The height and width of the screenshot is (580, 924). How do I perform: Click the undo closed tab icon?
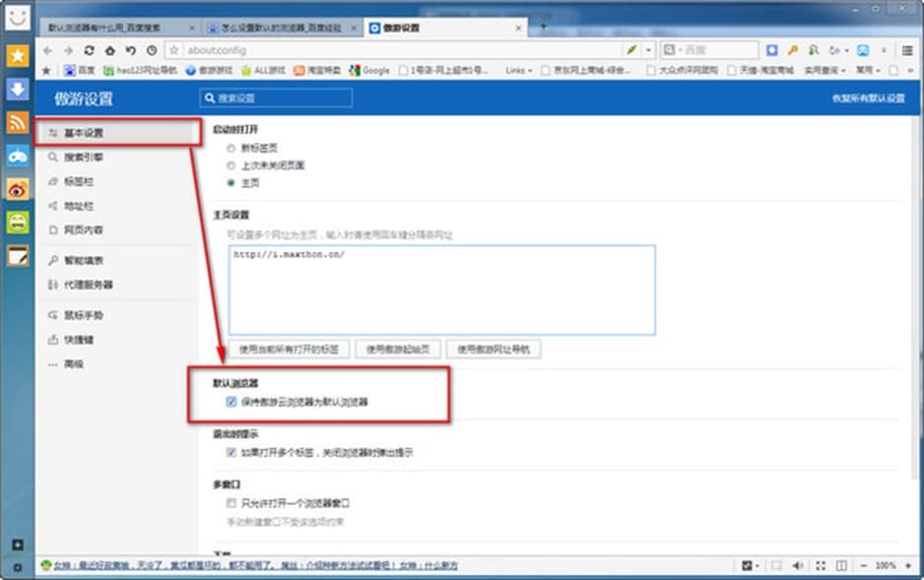coord(131,50)
